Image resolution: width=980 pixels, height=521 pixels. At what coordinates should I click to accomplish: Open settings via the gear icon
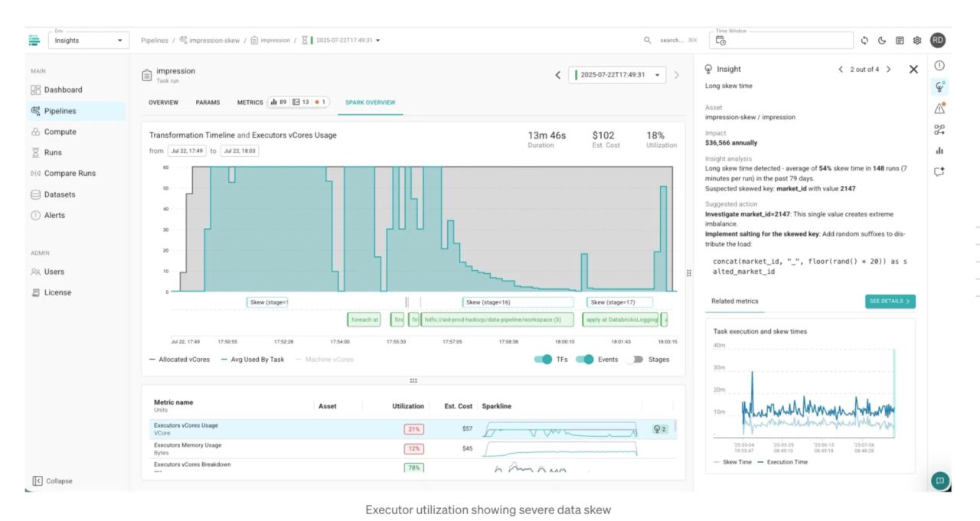pos(917,41)
